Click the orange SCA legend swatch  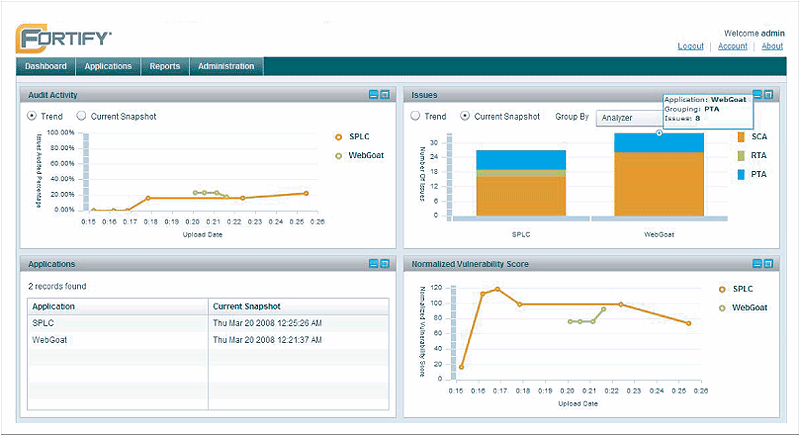(740, 136)
